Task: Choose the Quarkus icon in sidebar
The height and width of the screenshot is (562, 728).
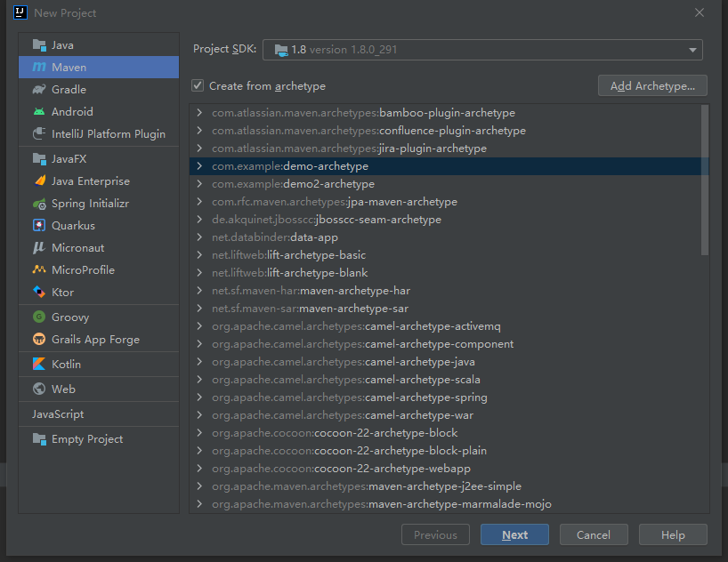Action: pyautogui.click(x=38, y=226)
